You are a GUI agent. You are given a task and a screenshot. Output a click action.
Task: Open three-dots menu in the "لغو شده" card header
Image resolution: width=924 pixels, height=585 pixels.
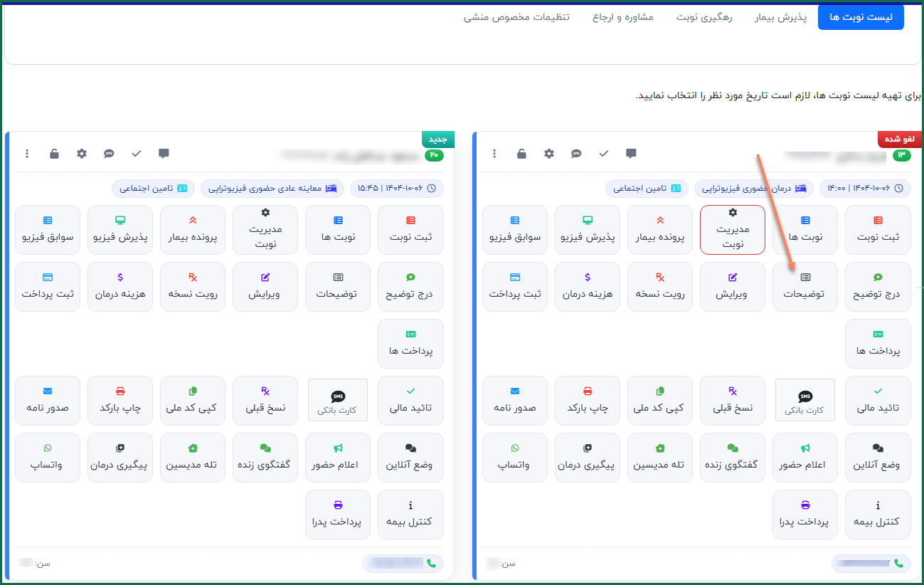(x=494, y=154)
